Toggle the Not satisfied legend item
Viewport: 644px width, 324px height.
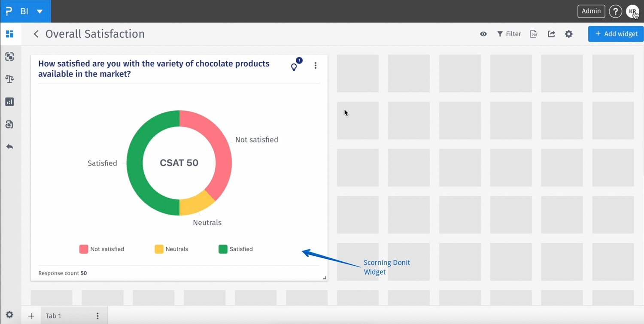click(x=102, y=249)
